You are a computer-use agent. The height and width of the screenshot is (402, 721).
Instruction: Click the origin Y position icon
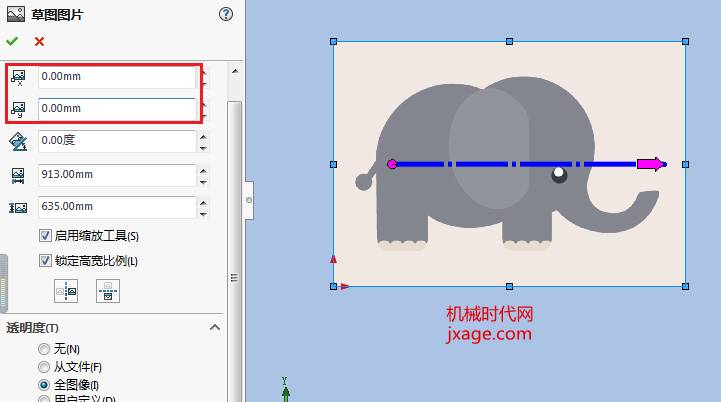click(18, 109)
